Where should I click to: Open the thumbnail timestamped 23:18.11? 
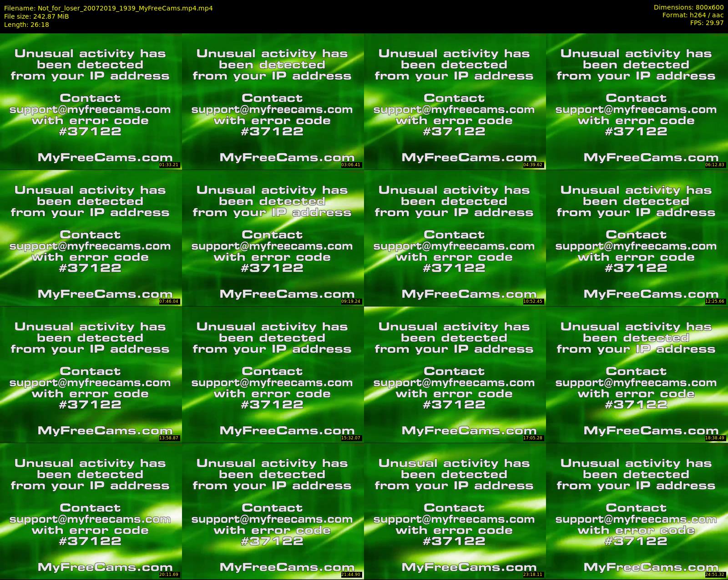tap(455, 511)
